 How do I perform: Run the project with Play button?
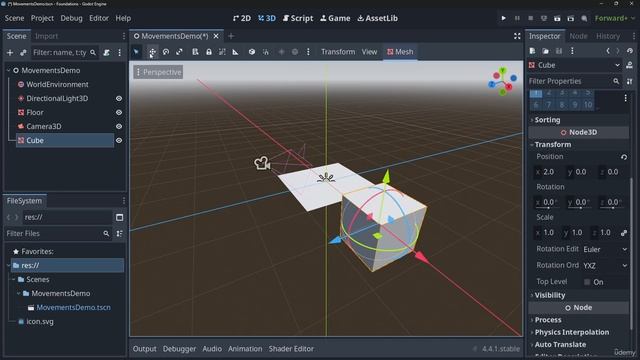(503, 18)
